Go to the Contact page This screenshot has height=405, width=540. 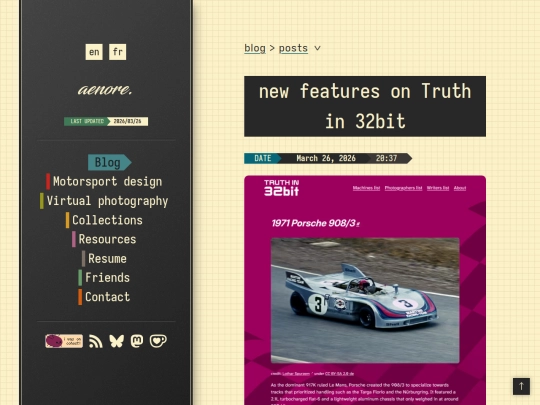(x=104, y=297)
